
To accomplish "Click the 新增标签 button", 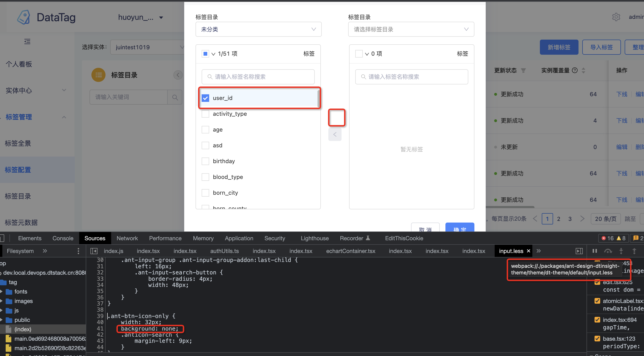I will [x=559, y=47].
